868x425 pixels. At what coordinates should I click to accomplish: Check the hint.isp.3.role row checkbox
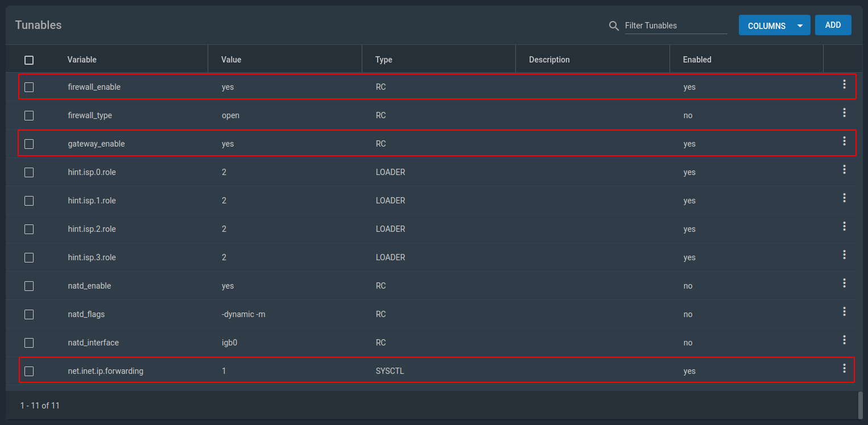[x=29, y=257]
